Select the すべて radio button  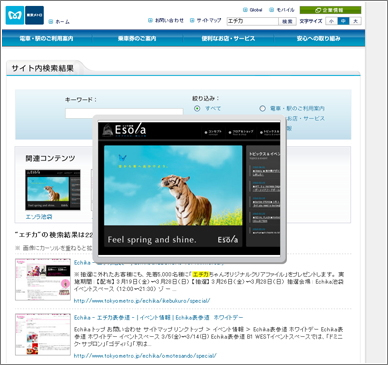(197, 108)
